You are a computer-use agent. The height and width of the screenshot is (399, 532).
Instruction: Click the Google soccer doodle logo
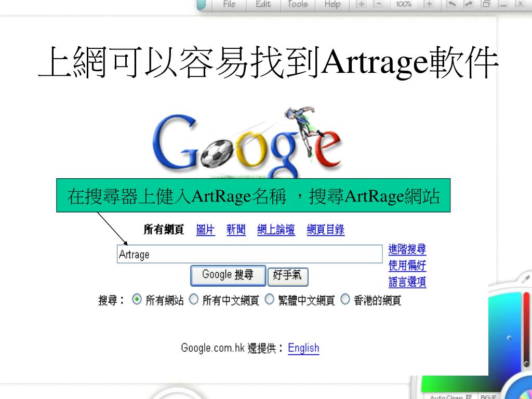247,142
